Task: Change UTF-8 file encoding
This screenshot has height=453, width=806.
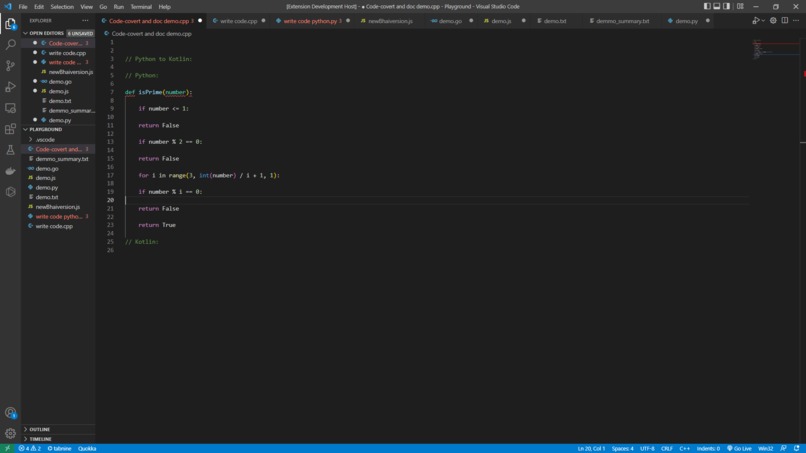Action: 647,448
